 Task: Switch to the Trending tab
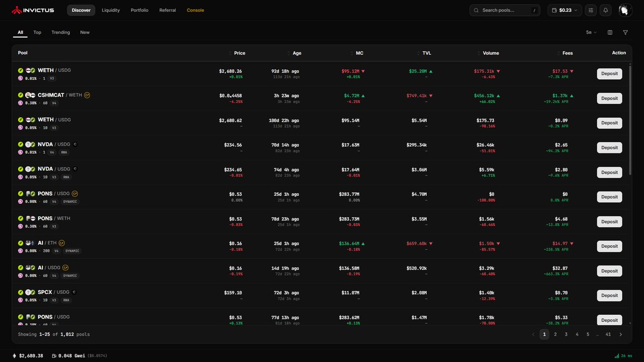[61, 33]
